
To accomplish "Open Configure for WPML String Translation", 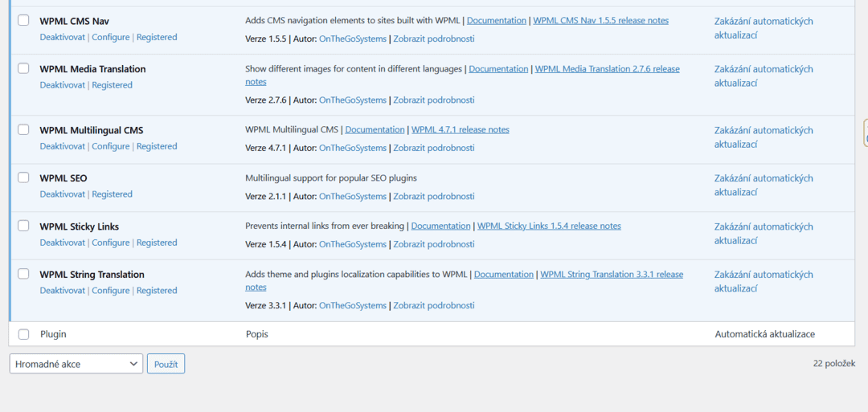I will (x=111, y=291).
